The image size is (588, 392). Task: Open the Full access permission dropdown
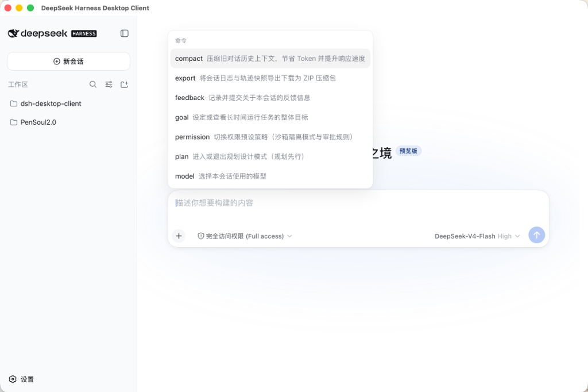tap(245, 236)
